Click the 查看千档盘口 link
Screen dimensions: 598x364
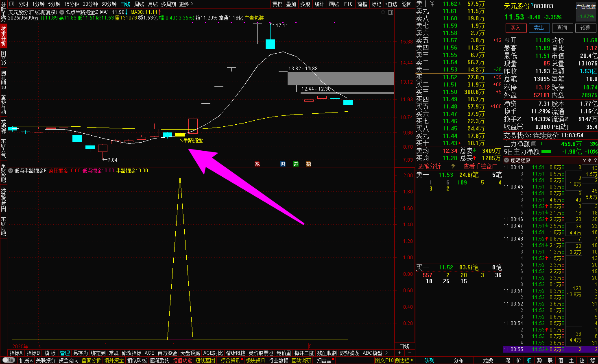(x=480, y=166)
